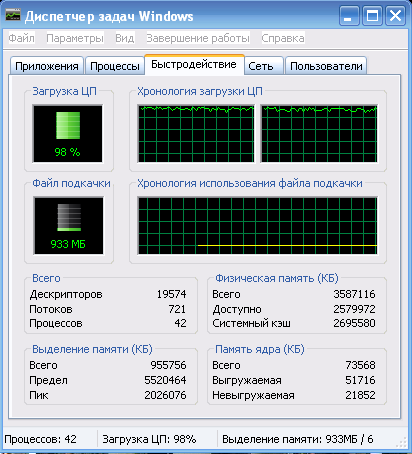Viewport: 412px width, 454px height.
Task: Click the right CPU history graph
Action: tap(319, 134)
